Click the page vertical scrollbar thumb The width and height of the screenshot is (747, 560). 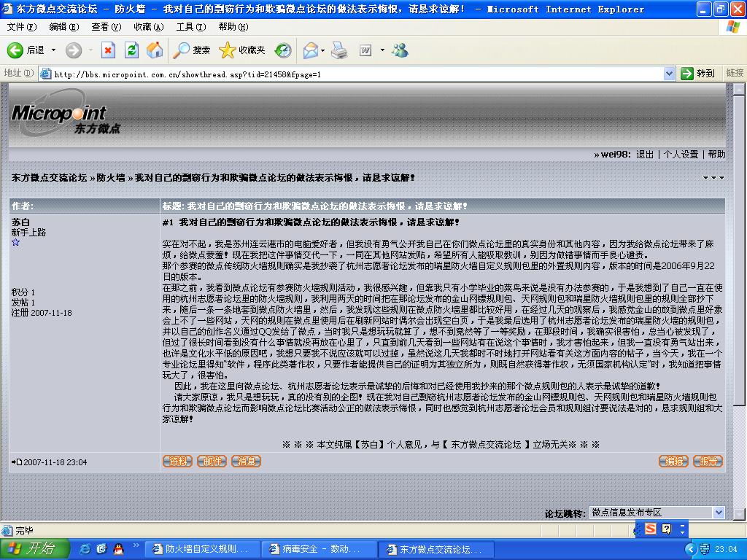[x=739, y=250]
